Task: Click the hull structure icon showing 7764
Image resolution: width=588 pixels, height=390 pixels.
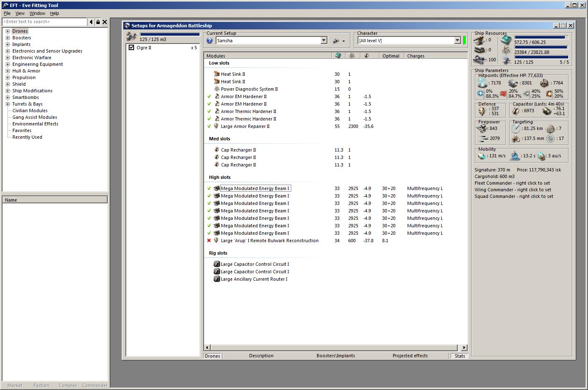Action: (544, 83)
